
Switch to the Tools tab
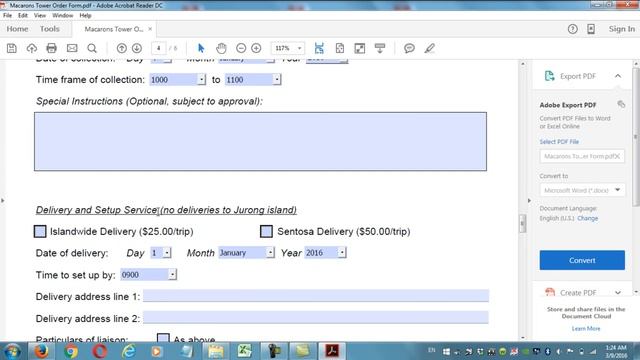coord(49,29)
